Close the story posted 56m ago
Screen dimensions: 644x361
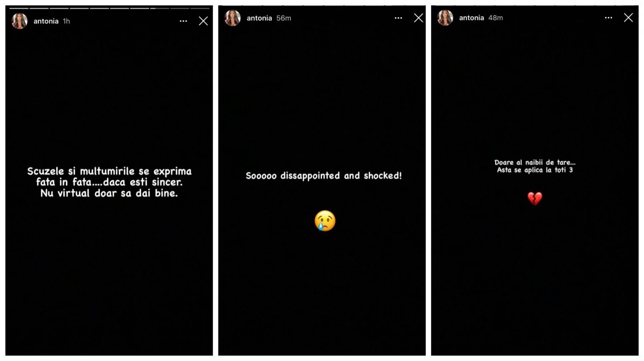pos(418,18)
